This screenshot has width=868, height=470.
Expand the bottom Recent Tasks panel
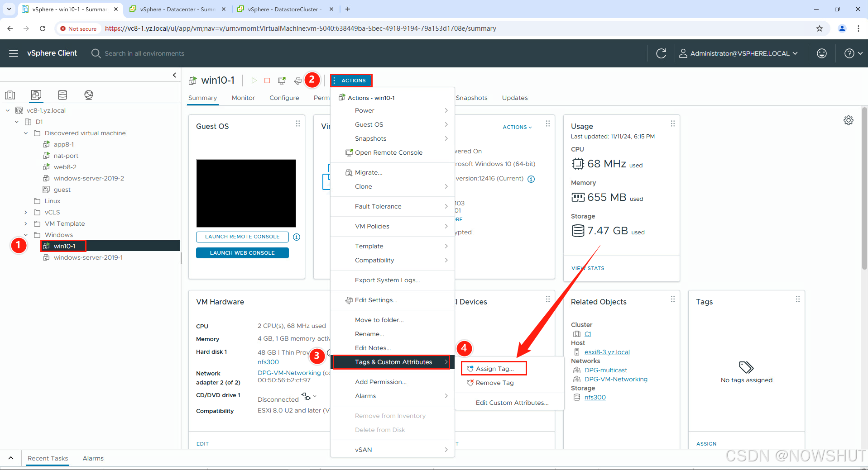11,458
